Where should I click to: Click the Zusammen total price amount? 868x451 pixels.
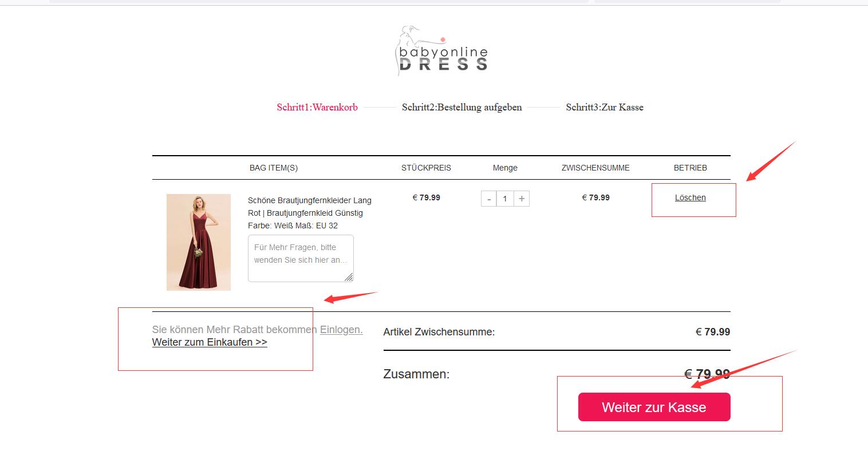point(707,374)
